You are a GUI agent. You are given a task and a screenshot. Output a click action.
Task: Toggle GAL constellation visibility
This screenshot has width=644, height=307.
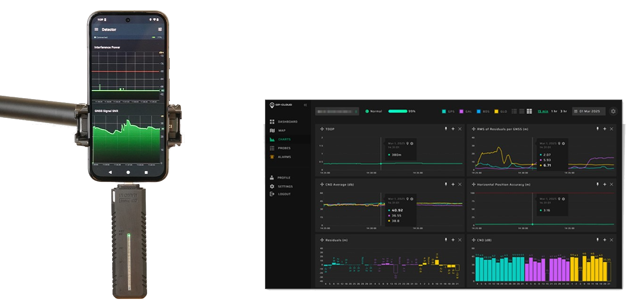[x=465, y=112]
